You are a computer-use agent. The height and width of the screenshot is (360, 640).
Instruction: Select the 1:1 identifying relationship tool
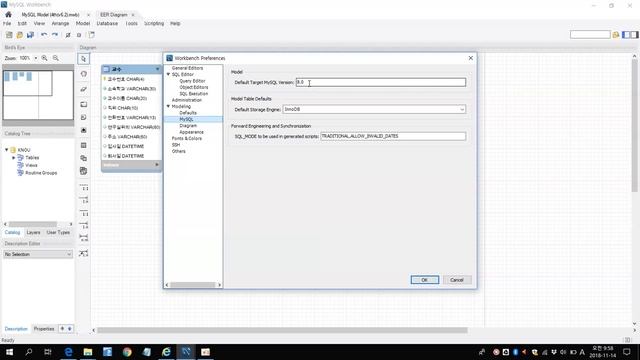coord(84,213)
